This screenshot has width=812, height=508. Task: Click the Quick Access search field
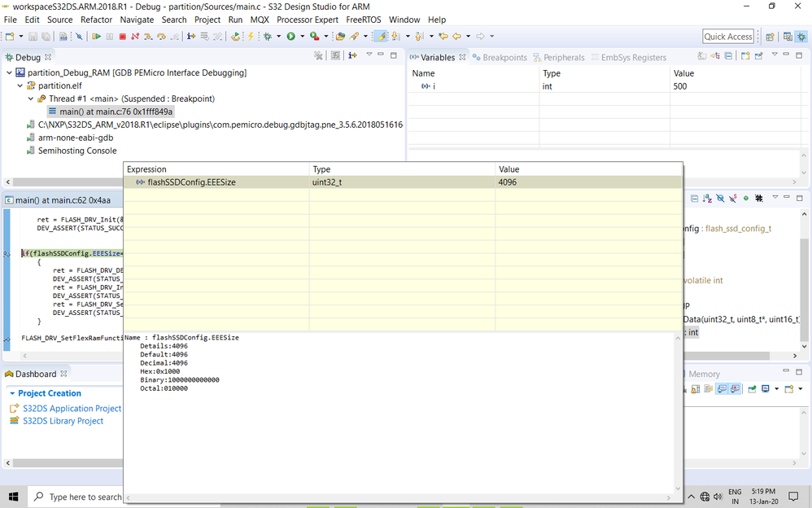728,37
